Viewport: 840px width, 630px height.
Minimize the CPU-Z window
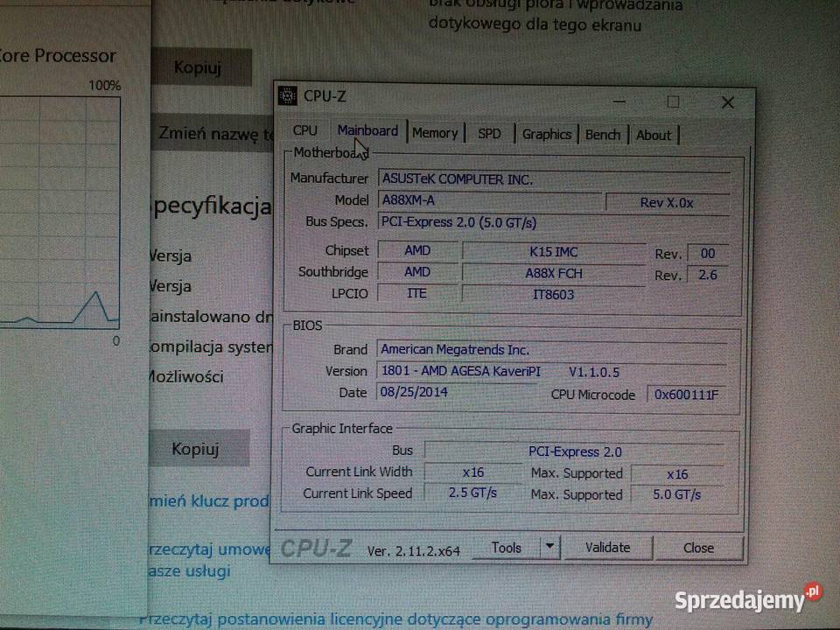pos(619,101)
